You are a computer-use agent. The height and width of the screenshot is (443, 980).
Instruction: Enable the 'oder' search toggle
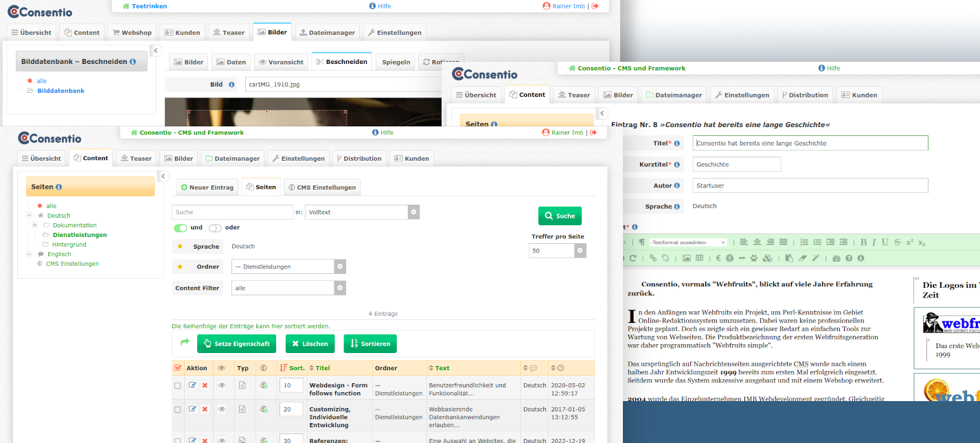coord(215,228)
